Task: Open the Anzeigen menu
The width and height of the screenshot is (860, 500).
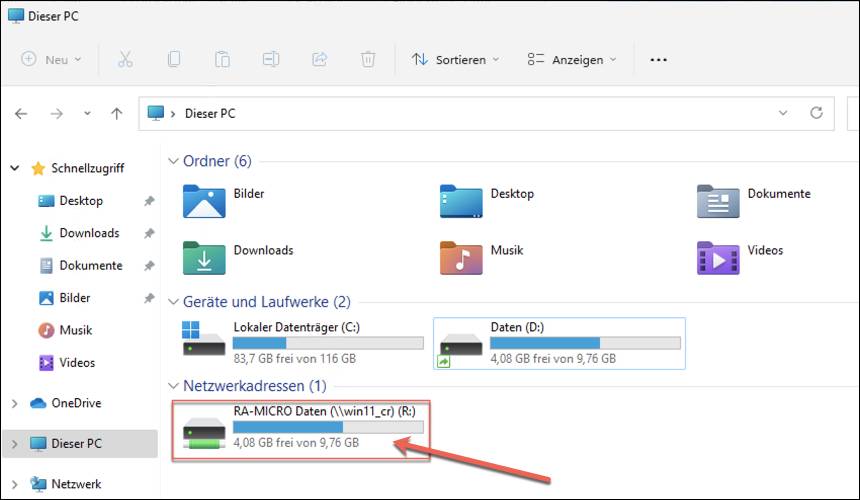Action: click(x=572, y=59)
